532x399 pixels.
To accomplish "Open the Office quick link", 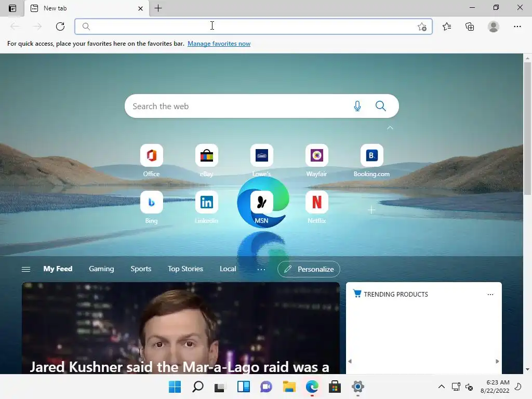I will tap(151, 161).
